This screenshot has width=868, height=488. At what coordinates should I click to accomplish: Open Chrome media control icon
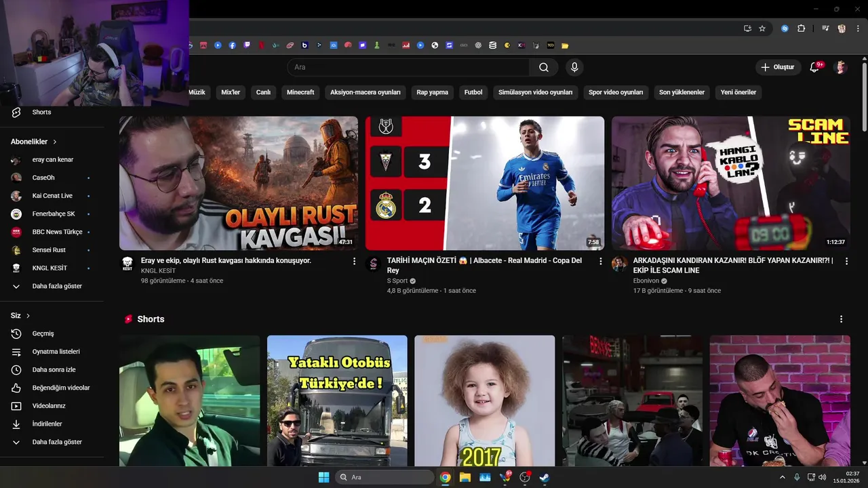(825, 28)
